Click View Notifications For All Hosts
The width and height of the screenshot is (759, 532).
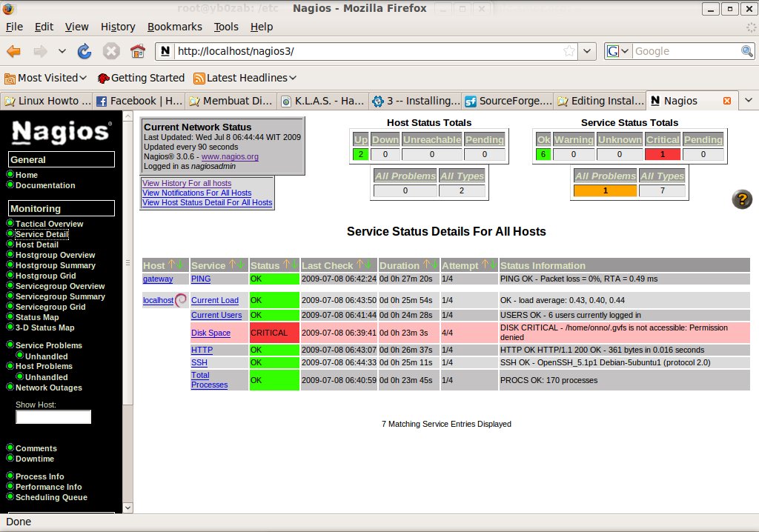coord(196,193)
